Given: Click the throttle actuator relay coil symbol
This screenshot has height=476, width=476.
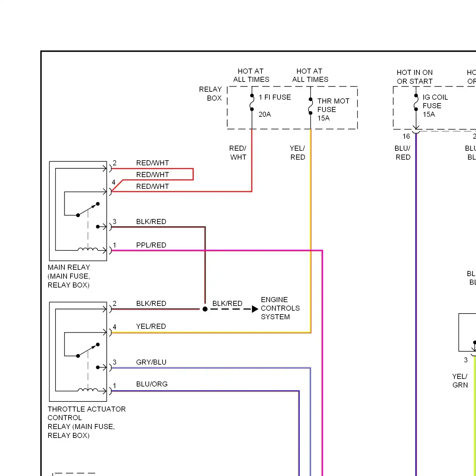Looking at the screenshot, I should 88,390.
